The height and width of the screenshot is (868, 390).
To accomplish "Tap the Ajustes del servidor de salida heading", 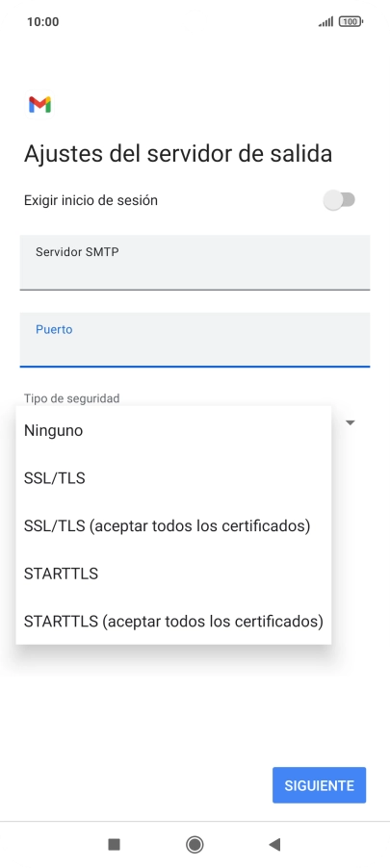I will [x=178, y=154].
